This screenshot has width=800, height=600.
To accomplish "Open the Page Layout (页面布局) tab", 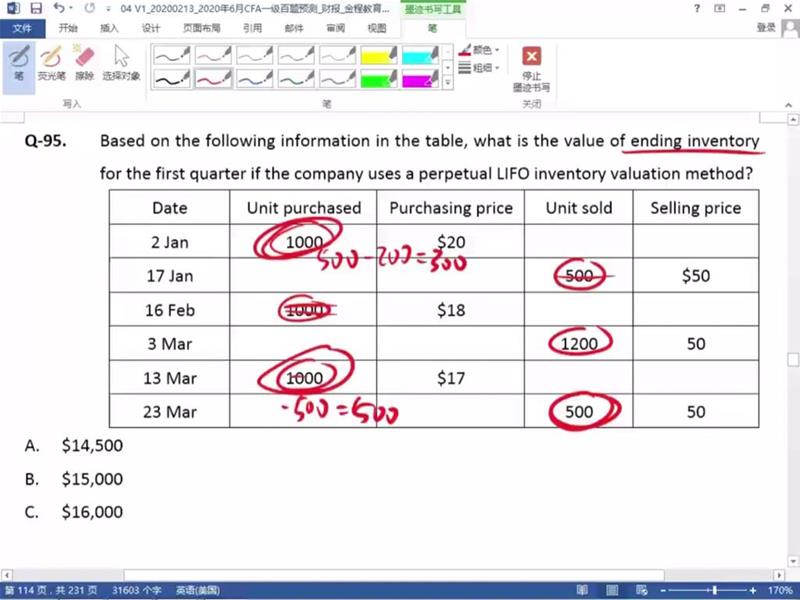I will [x=198, y=28].
